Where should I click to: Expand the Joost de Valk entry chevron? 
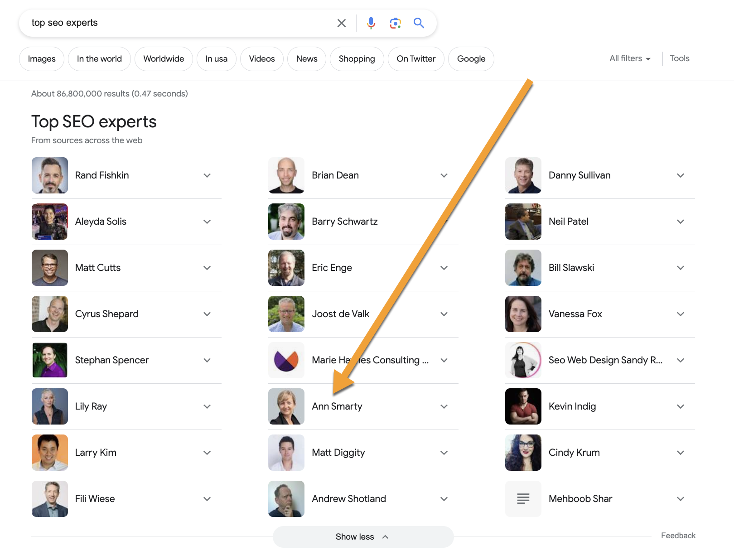point(444,314)
